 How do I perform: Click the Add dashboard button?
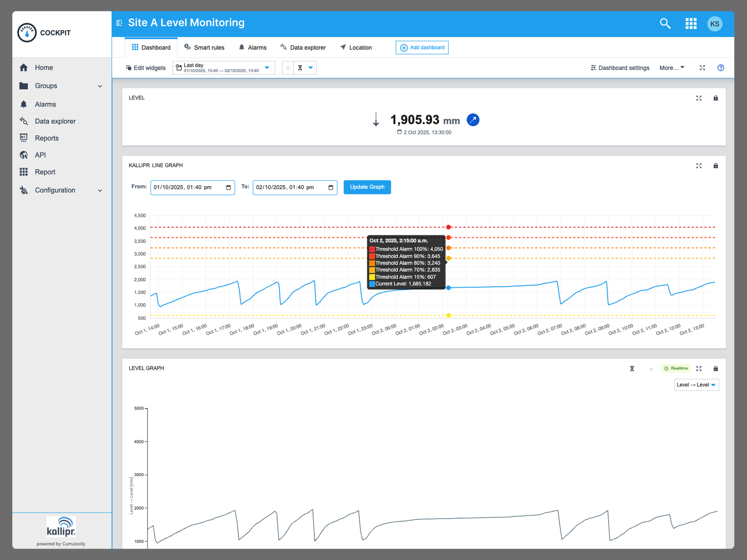[x=422, y=48]
